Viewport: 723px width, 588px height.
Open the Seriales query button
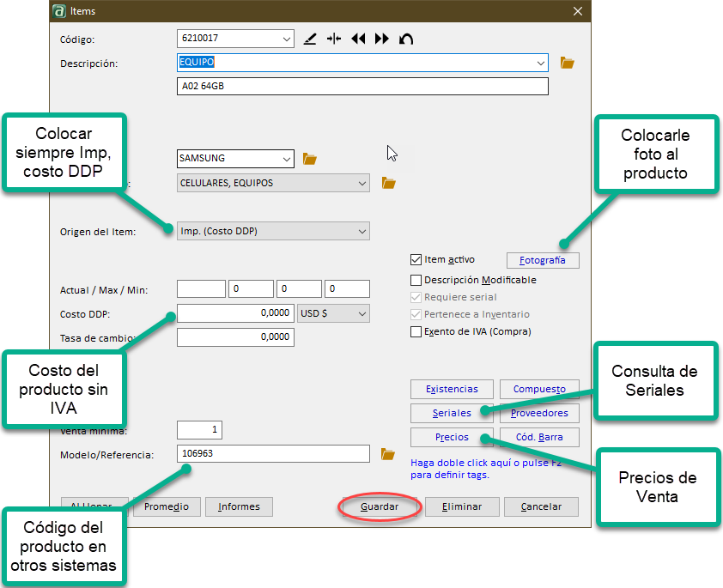(452, 413)
